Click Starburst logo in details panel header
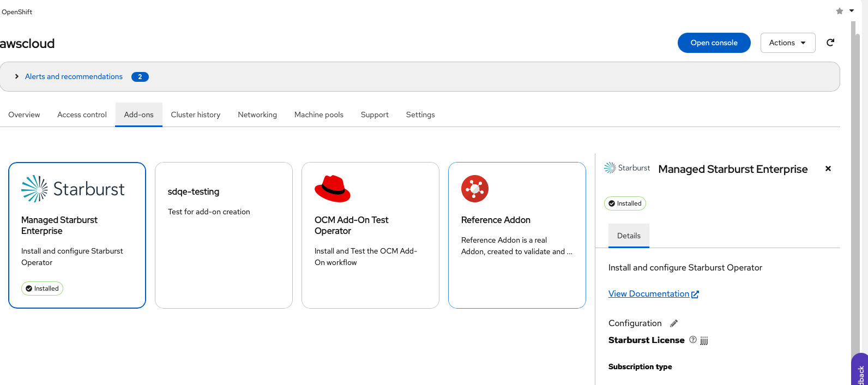The height and width of the screenshot is (385, 868). (627, 168)
